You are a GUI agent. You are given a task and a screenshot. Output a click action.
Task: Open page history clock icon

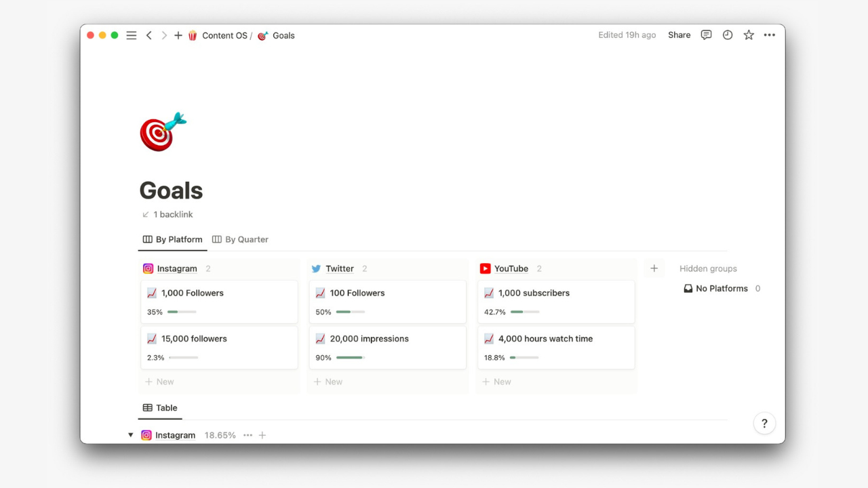click(x=728, y=35)
